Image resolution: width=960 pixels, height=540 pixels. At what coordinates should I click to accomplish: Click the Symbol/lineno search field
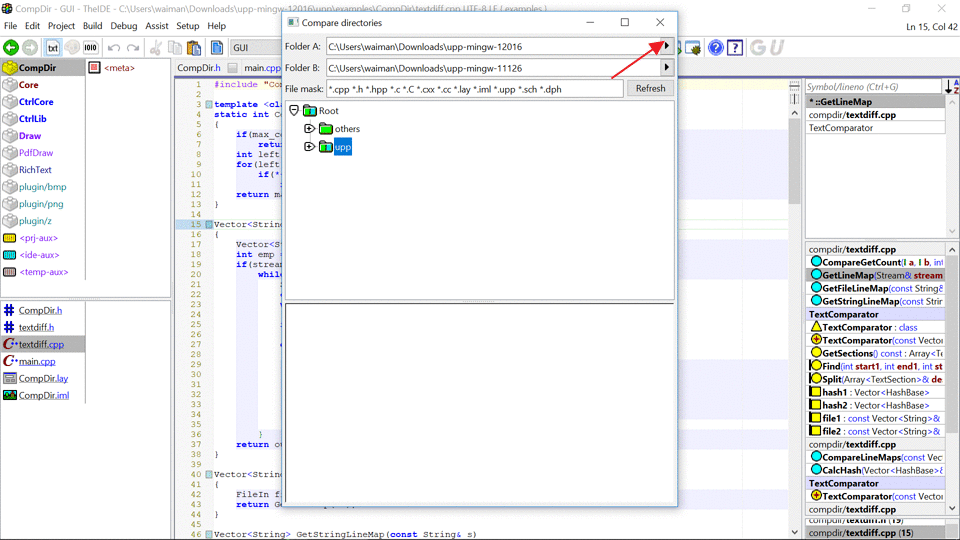tap(872, 87)
